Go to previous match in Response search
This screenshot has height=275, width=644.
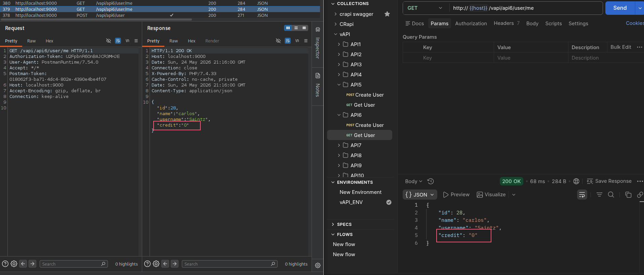click(x=165, y=264)
